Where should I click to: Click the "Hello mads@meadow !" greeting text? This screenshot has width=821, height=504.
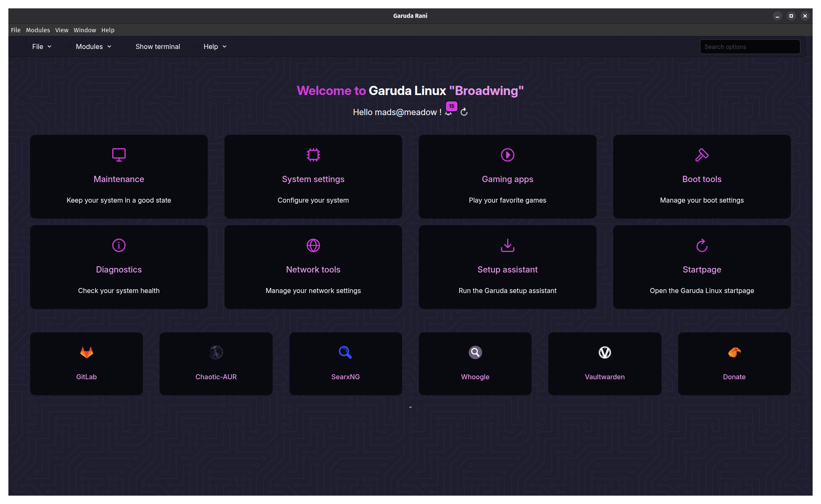tap(397, 112)
